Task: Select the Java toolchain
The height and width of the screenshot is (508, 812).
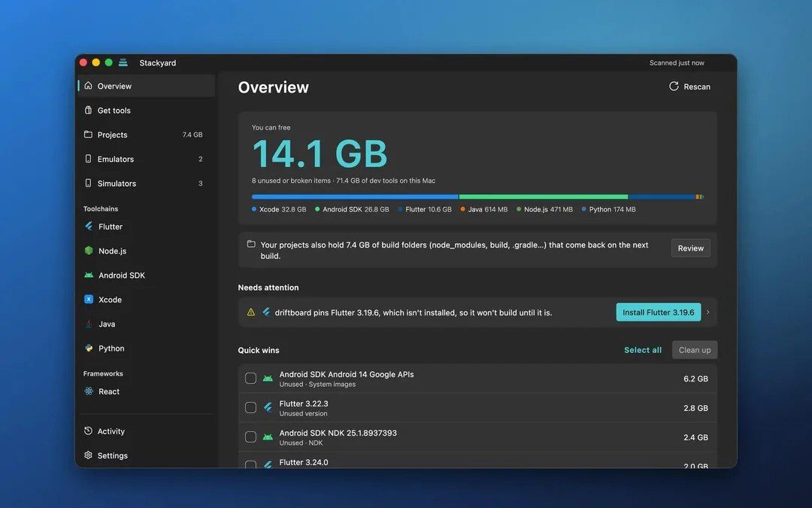Action: 146,324
